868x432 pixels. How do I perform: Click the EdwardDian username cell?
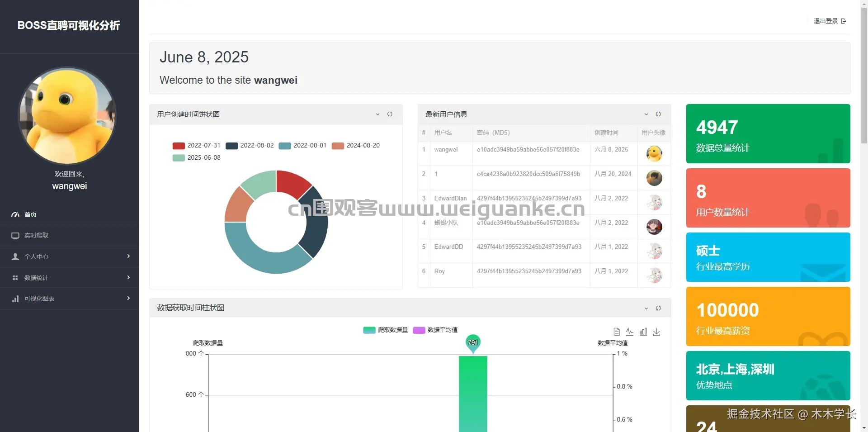(451, 202)
